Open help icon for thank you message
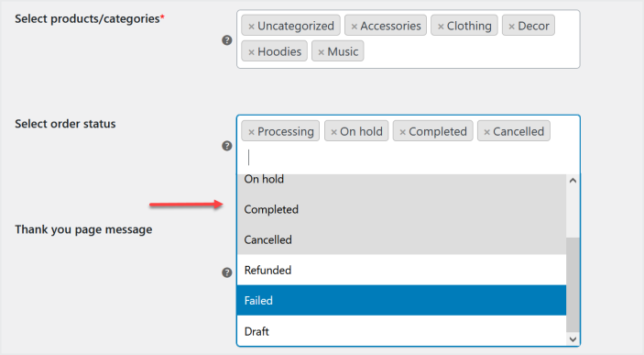The image size is (644, 355). tap(227, 272)
